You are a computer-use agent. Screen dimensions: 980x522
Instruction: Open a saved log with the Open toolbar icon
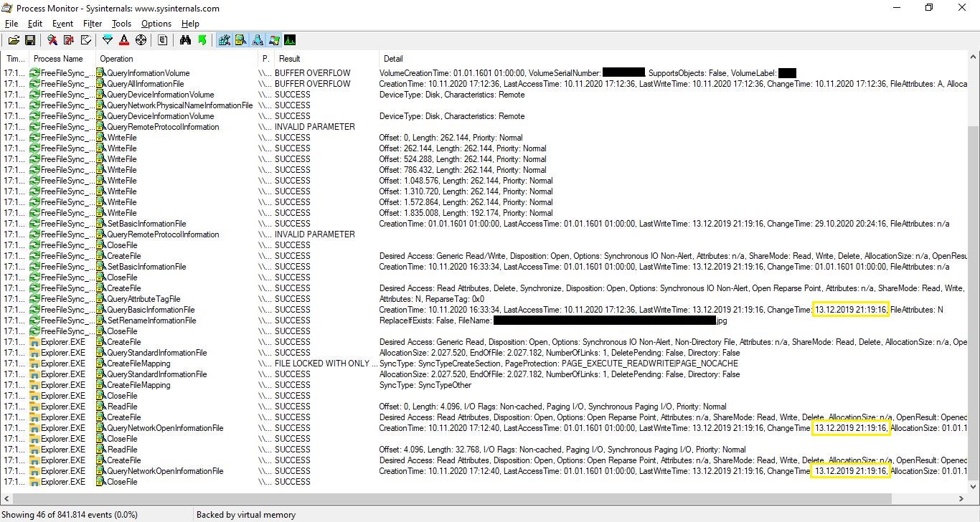[14, 40]
